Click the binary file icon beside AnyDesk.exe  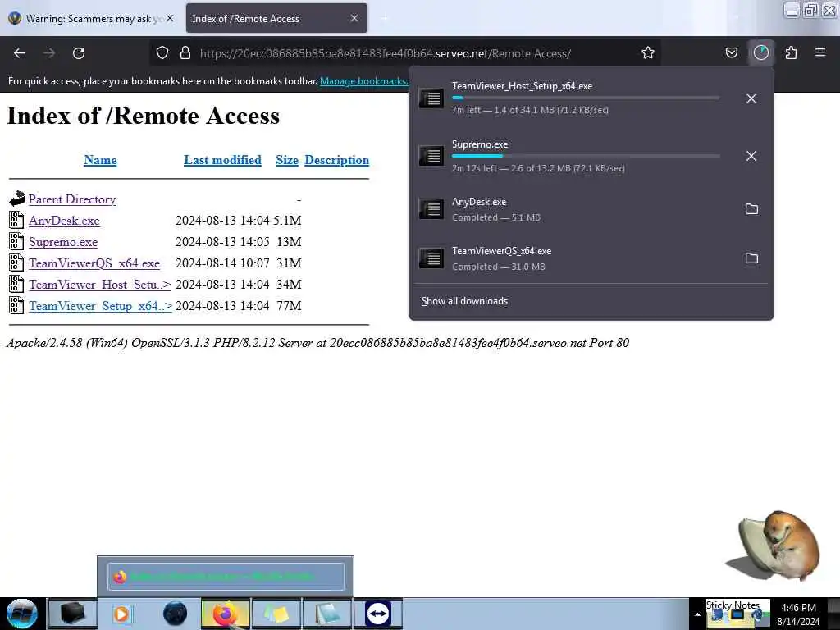pos(16,220)
